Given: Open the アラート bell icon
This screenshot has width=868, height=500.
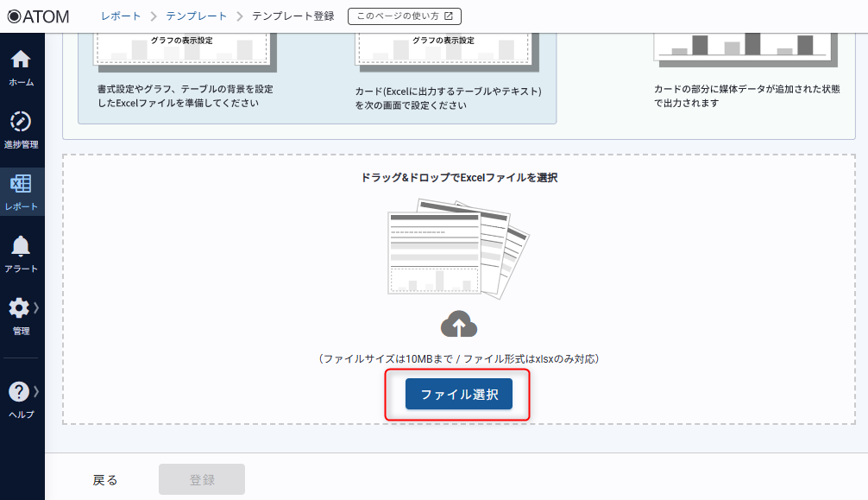Looking at the screenshot, I should [x=22, y=247].
